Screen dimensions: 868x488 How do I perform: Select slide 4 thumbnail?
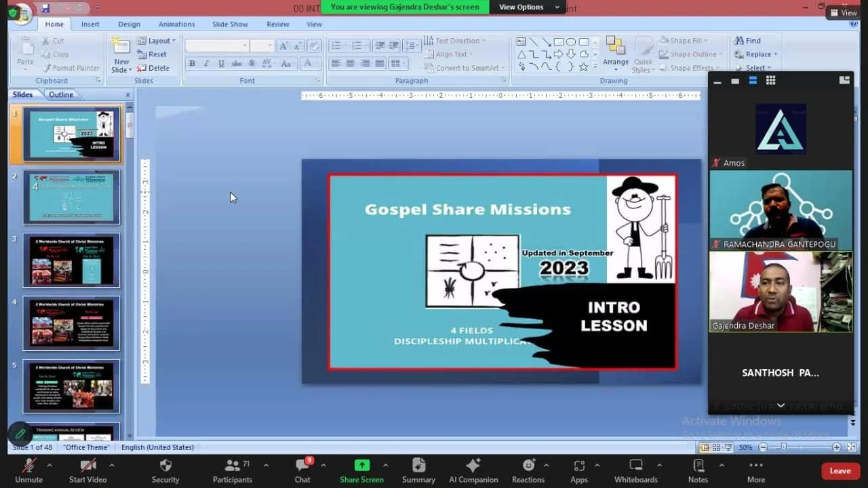[71, 323]
